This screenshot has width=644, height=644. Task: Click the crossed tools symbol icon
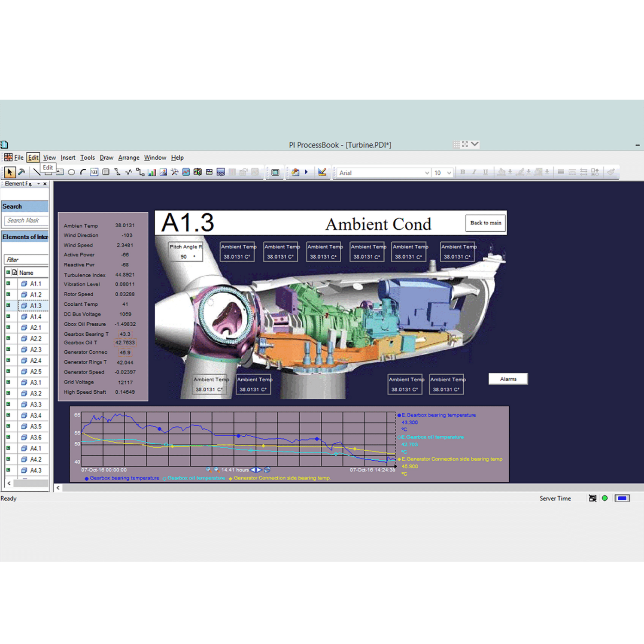174,173
